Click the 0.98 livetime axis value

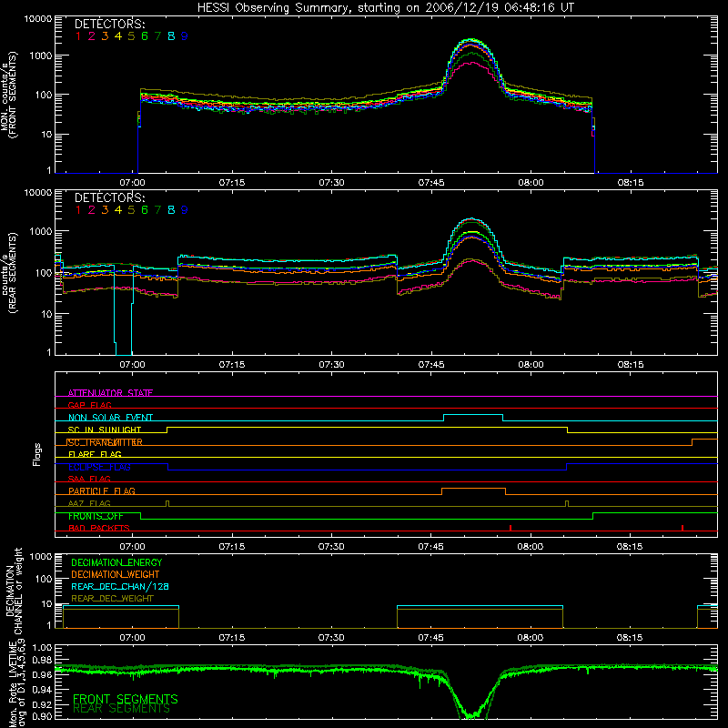(43, 661)
